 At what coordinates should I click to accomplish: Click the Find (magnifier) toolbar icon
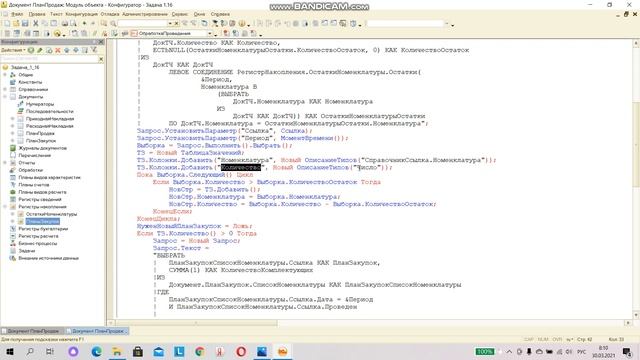tap(113, 24)
